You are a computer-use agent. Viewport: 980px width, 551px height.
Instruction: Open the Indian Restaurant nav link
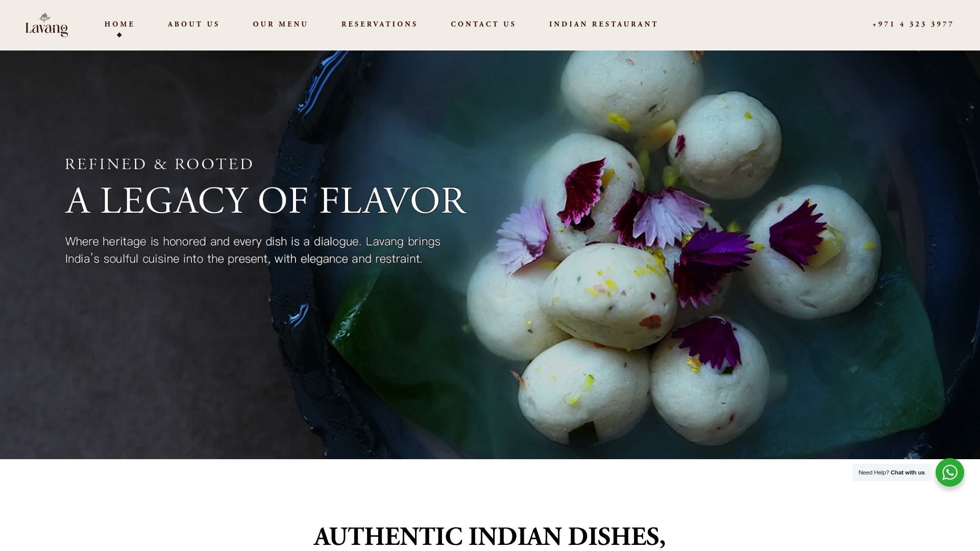[x=603, y=24]
